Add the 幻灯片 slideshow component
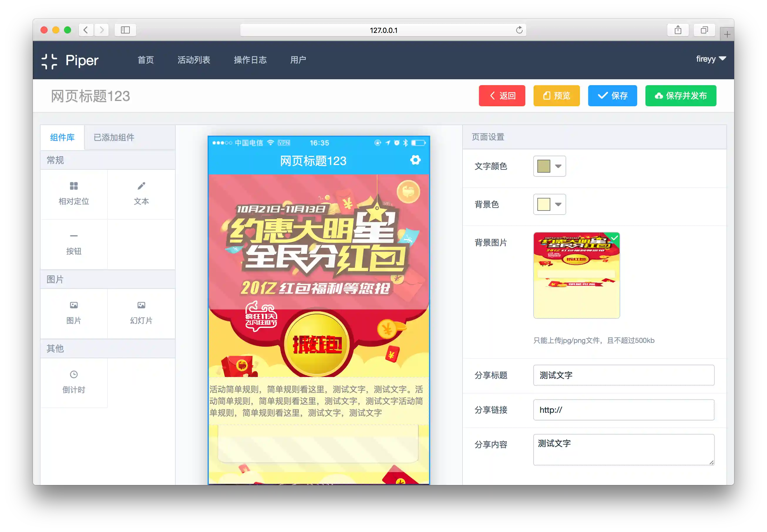The width and height of the screenshot is (767, 532). click(x=141, y=313)
